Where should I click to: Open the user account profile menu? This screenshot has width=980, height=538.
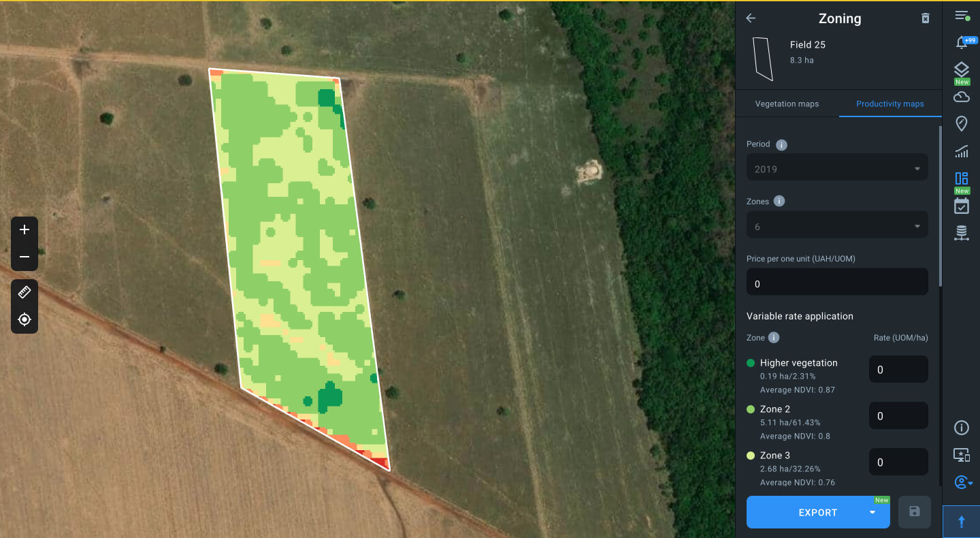[x=963, y=482]
